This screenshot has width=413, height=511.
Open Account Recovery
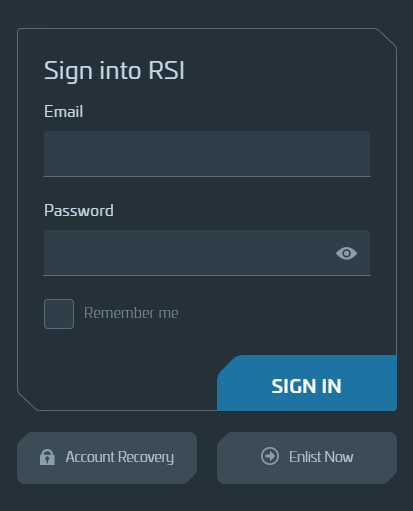[107, 458]
